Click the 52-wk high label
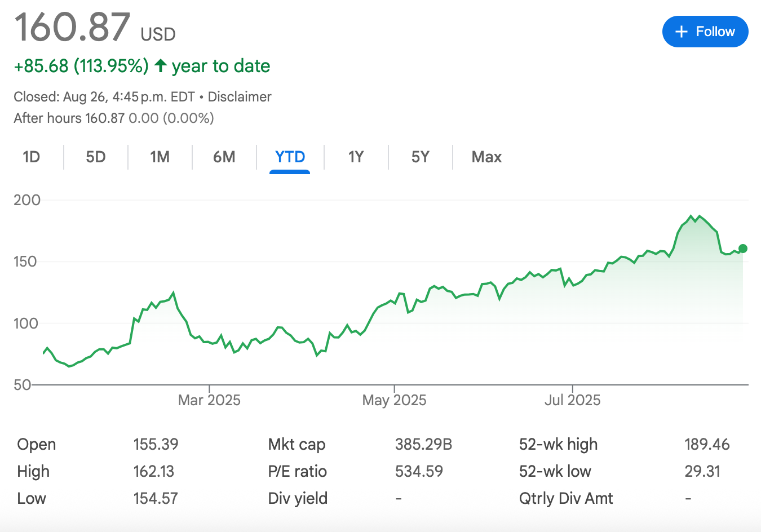Image resolution: width=761 pixels, height=532 pixels. [558, 444]
